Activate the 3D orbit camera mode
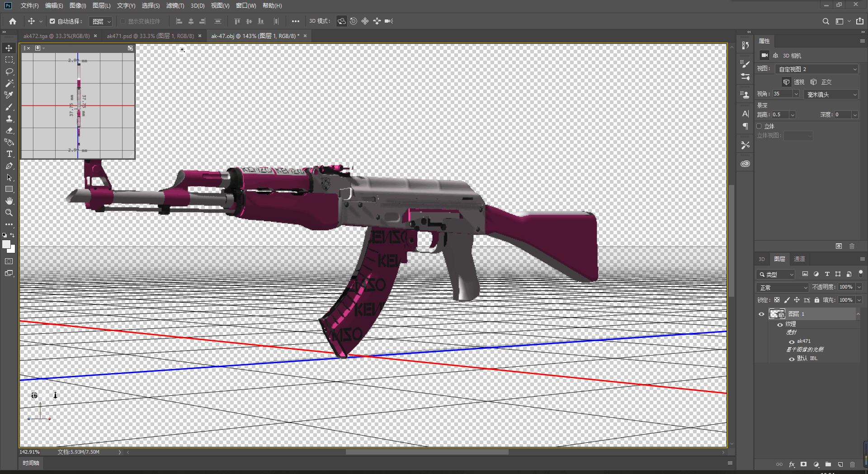868x474 pixels. click(x=342, y=21)
